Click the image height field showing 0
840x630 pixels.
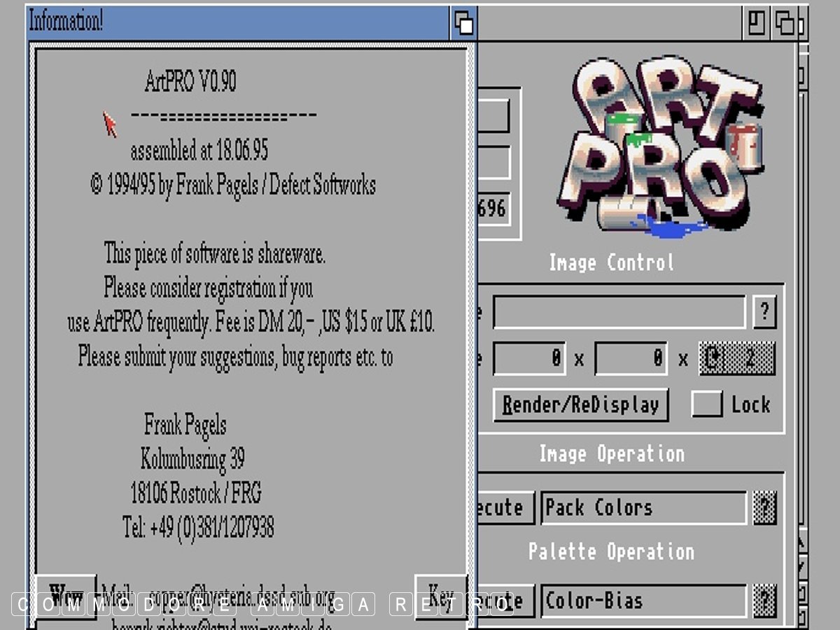coord(631,359)
